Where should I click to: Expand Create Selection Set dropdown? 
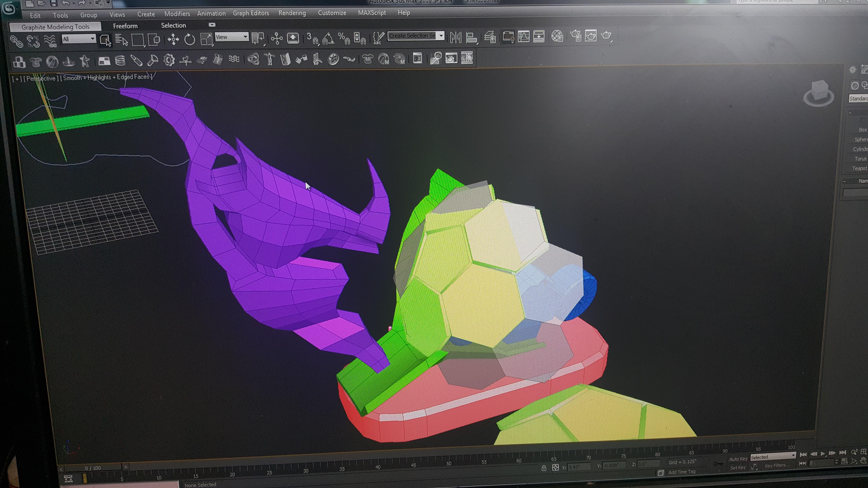click(x=441, y=35)
